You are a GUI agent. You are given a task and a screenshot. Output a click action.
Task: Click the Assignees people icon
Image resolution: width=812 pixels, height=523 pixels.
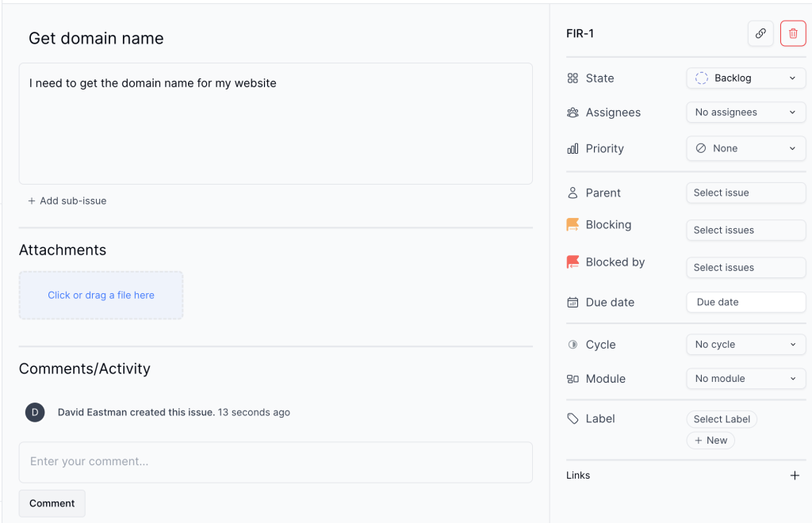[573, 113]
